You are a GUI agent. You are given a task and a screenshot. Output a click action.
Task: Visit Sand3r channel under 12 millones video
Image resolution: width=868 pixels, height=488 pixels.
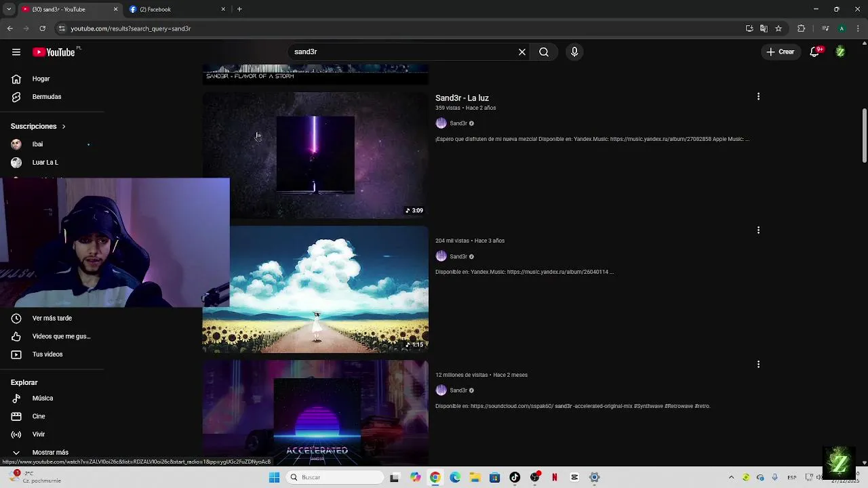pyautogui.click(x=458, y=390)
